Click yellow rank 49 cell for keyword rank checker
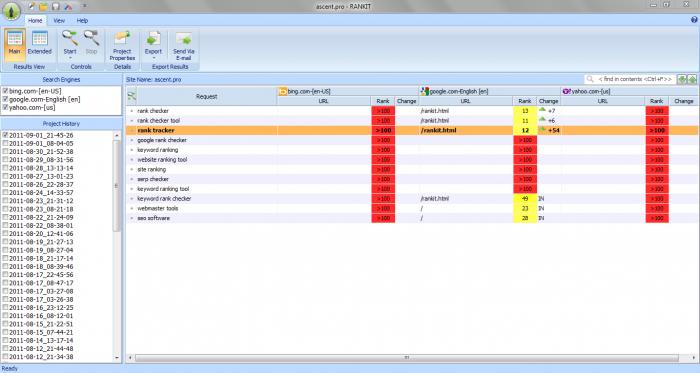This screenshot has height=373, width=700. [525, 199]
